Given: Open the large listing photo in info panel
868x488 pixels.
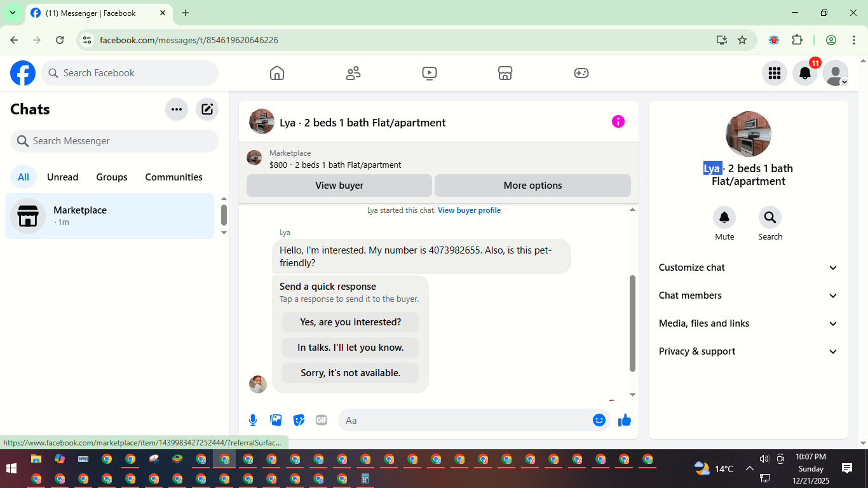Looking at the screenshot, I should coord(749,134).
